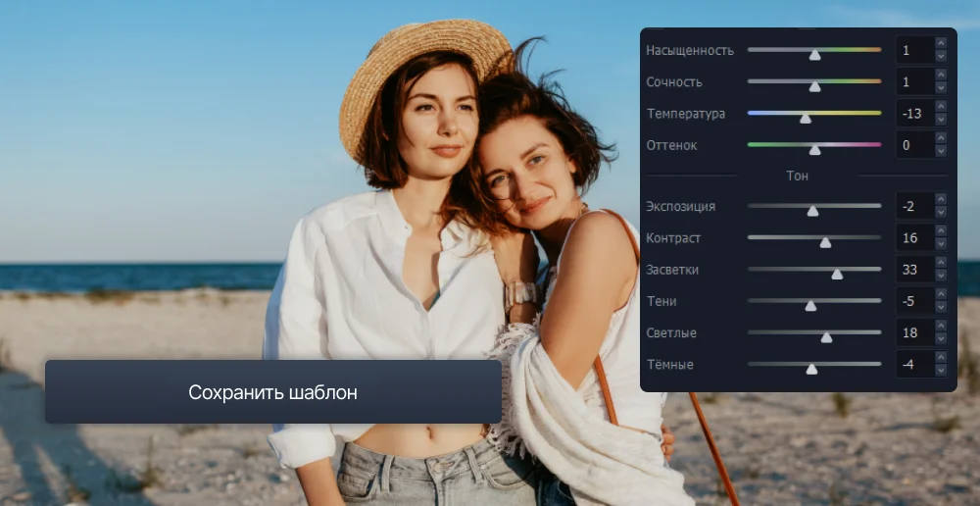980x506 pixels.
Task: Click the Тёмные slider handle
Action: click(811, 369)
